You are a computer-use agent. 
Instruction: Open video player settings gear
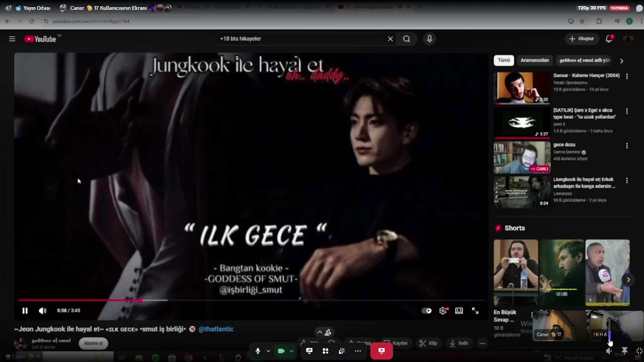(x=443, y=311)
